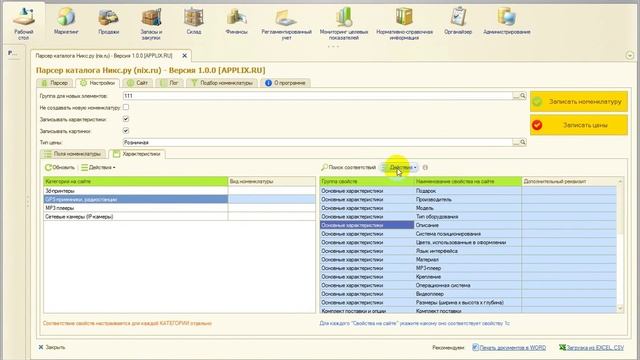Click Обновить in categories toolbar
This screenshot has height=360, width=640.
click(x=60, y=167)
